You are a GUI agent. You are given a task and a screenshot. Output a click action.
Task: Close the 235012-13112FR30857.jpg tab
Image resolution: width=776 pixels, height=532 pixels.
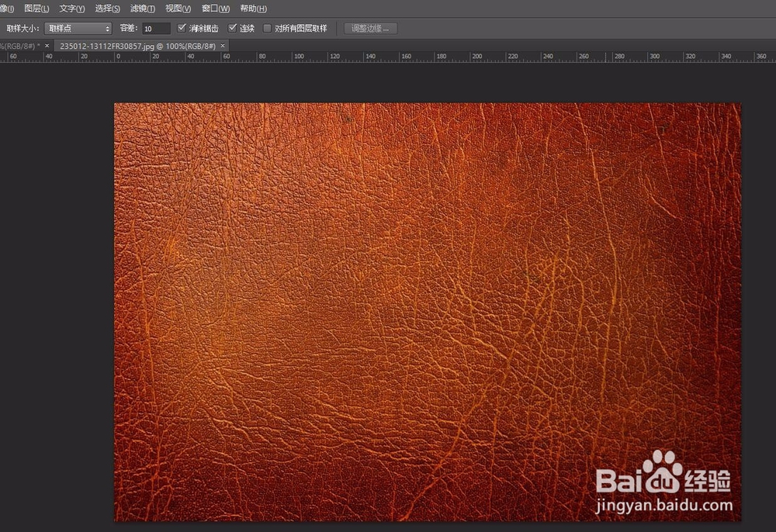pos(223,46)
